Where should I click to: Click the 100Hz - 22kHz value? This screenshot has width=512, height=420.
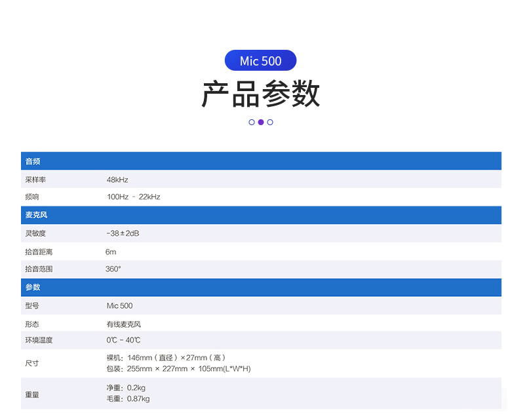pyautogui.click(x=134, y=197)
